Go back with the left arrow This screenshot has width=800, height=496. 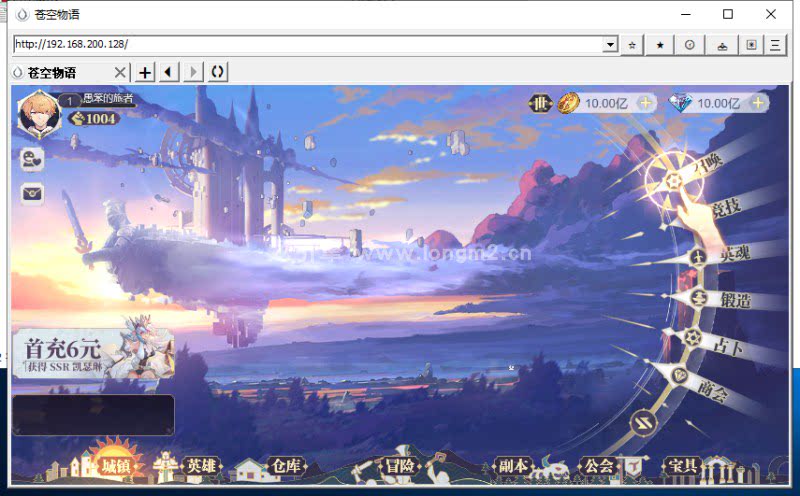(x=169, y=72)
